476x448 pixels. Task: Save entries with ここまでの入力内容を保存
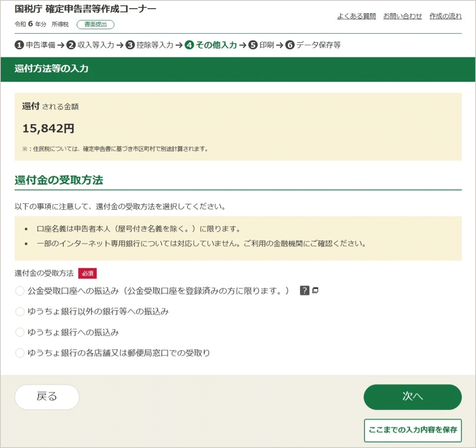[x=413, y=430]
